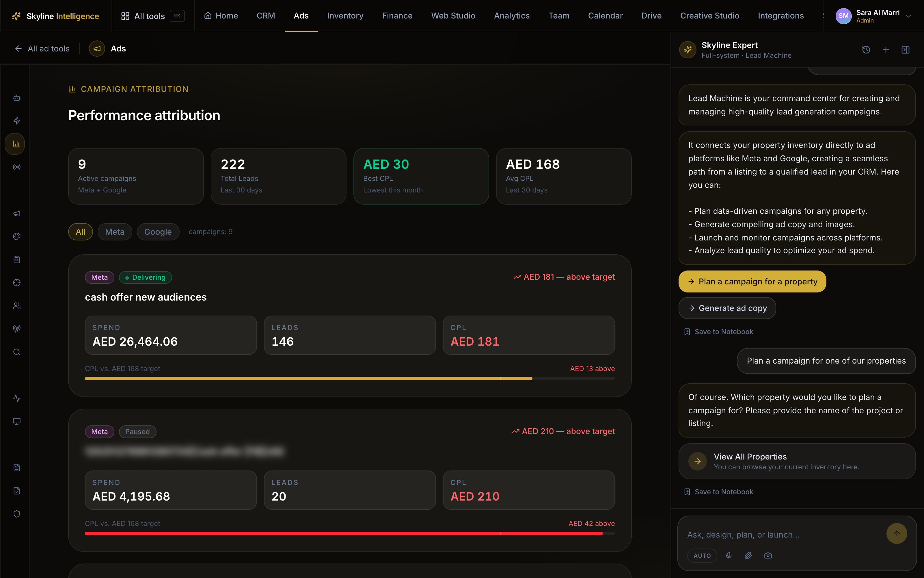Filter campaigns by Google
The image size is (924, 578).
[x=158, y=232]
